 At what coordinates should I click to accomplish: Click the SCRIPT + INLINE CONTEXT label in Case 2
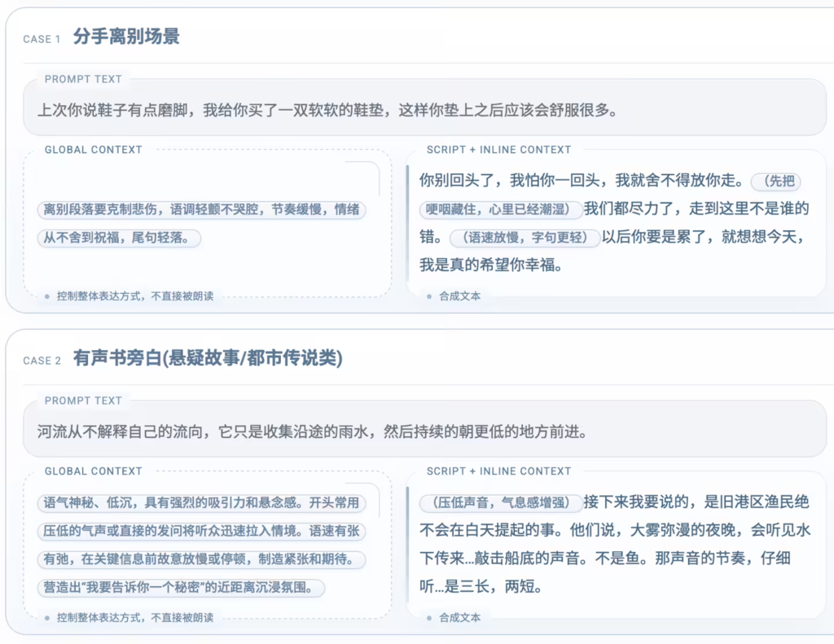pyautogui.click(x=498, y=471)
